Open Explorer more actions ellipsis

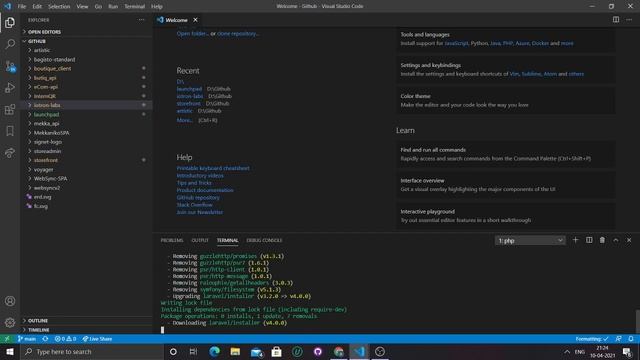pyautogui.click(x=141, y=20)
